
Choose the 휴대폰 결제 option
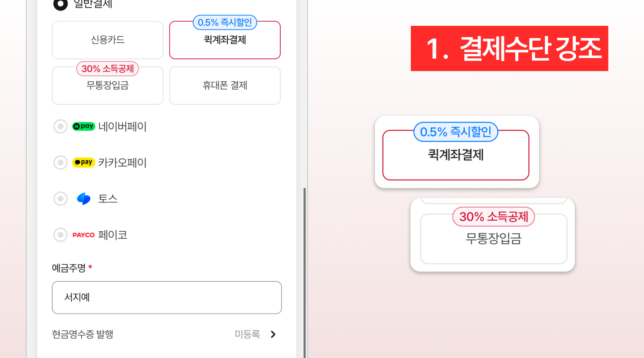pos(225,86)
